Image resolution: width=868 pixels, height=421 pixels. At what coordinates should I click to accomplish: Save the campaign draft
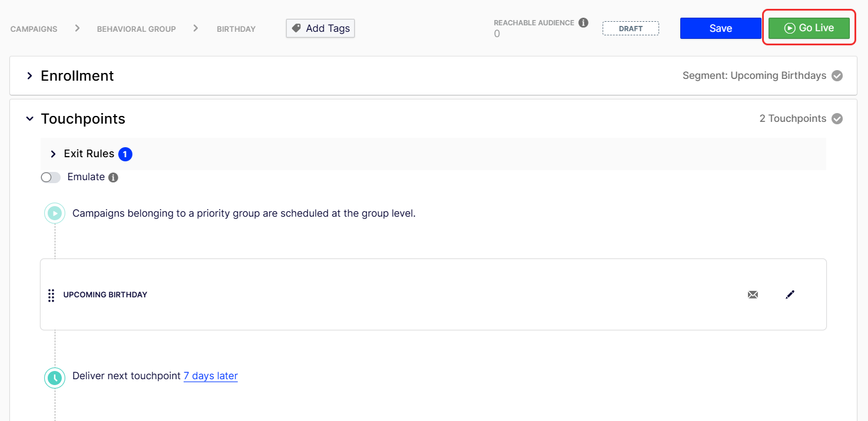pyautogui.click(x=720, y=28)
